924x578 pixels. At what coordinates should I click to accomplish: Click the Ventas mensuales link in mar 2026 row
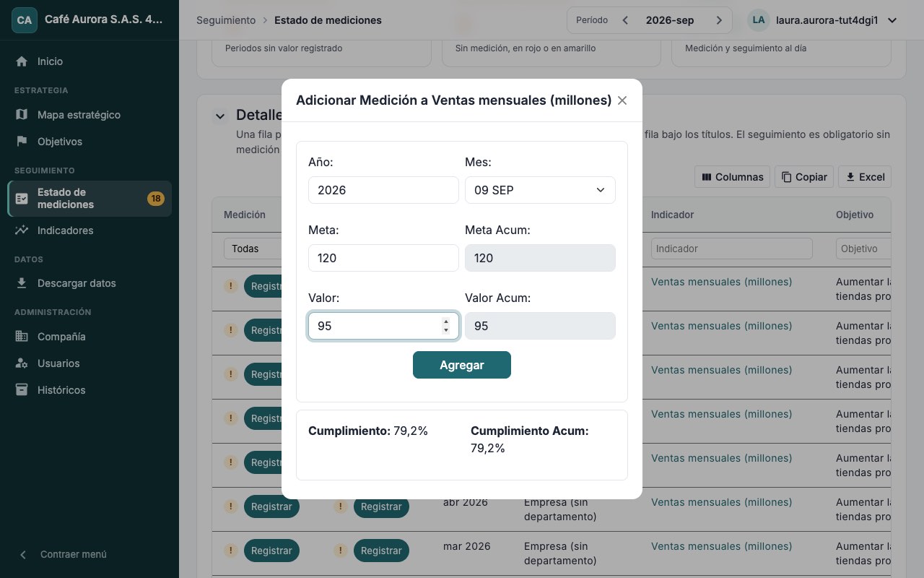click(x=721, y=546)
